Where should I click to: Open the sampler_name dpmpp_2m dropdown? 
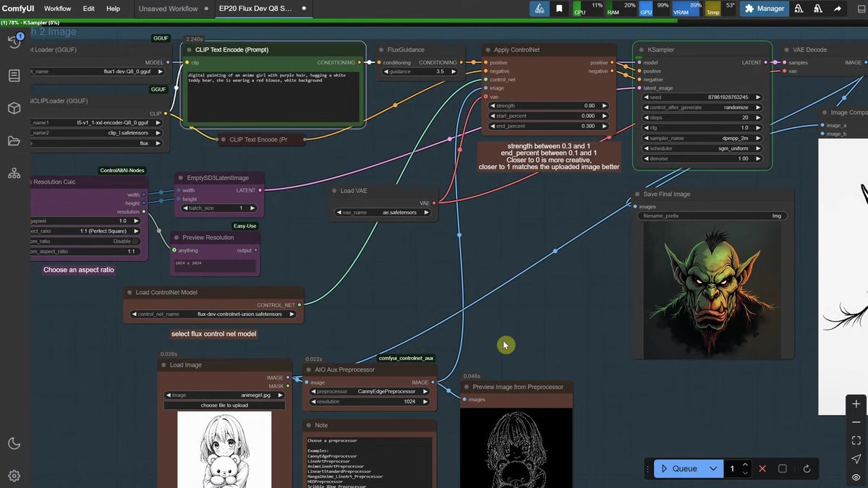(x=702, y=138)
